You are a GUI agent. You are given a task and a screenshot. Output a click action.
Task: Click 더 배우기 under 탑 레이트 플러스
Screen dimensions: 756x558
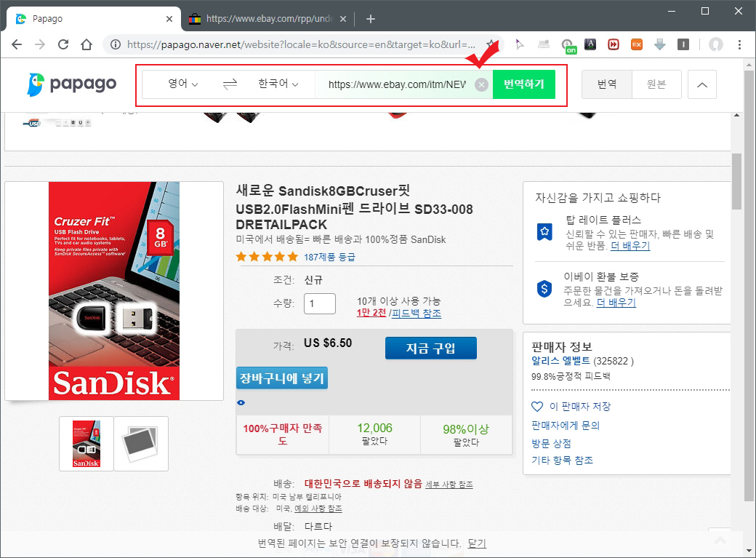coord(630,246)
